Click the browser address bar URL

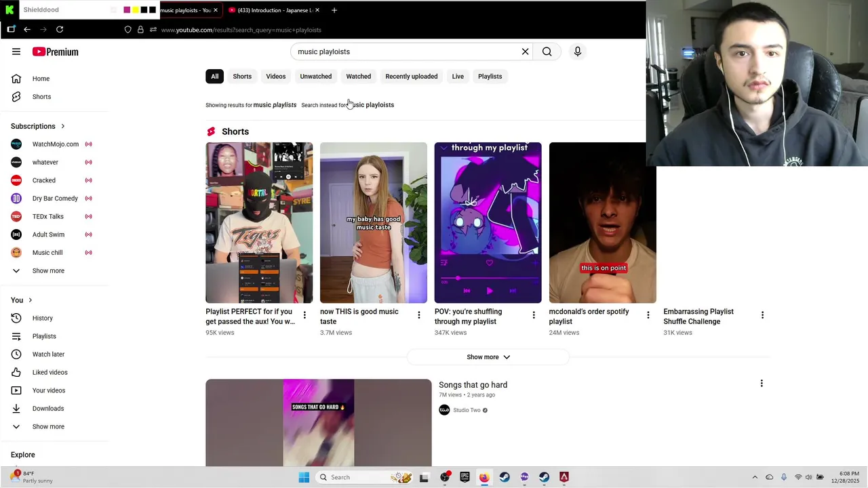(241, 30)
